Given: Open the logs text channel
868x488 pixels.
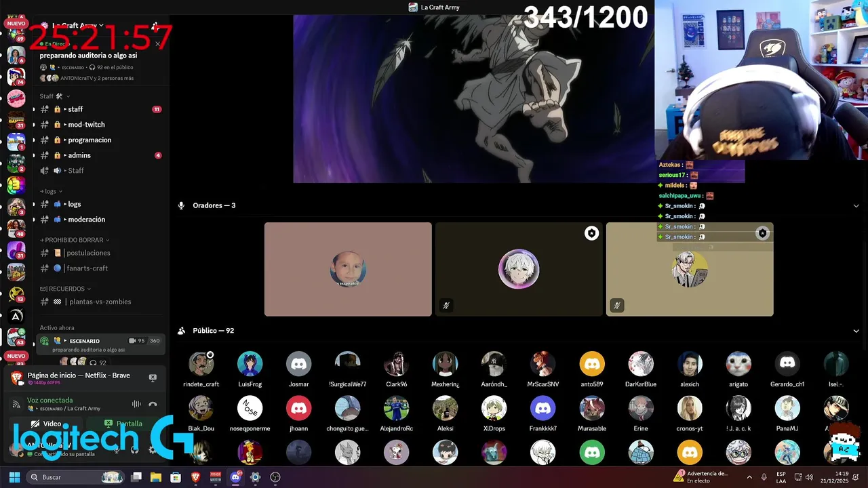Looking at the screenshot, I should [100, 204].
